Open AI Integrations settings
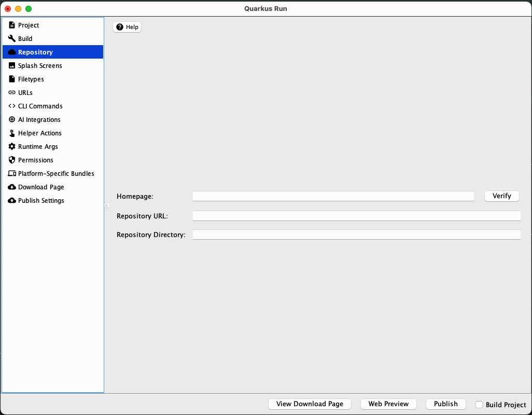Screen dimensions: 532x415 53,119
